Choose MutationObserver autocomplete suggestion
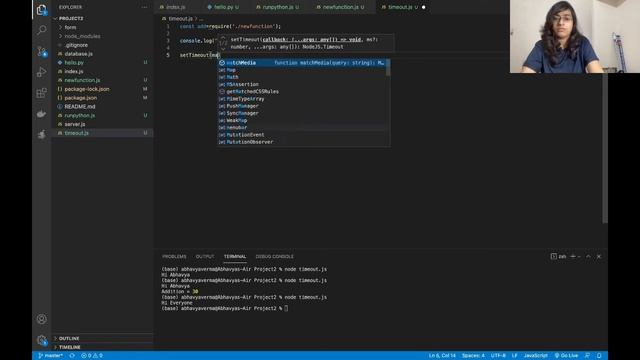Image resolution: width=640 pixels, height=360 pixels. [x=301, y=142]
